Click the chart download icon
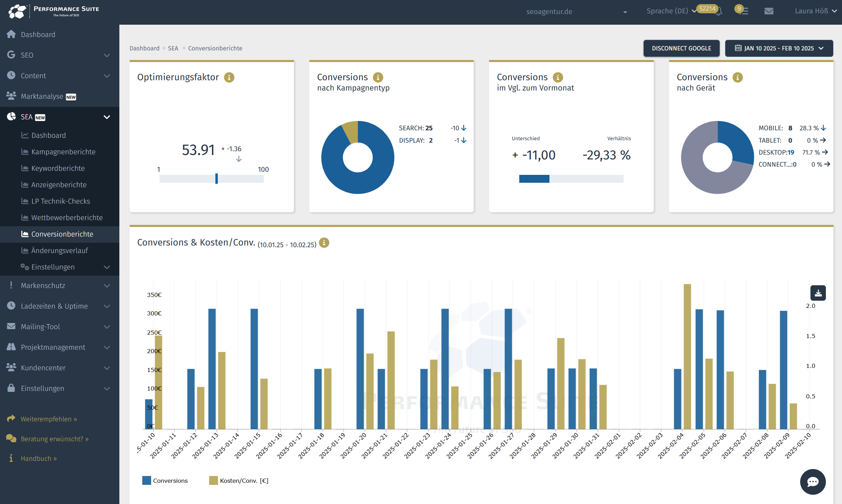This screenshot has height=504, width=842. (818, 293)
